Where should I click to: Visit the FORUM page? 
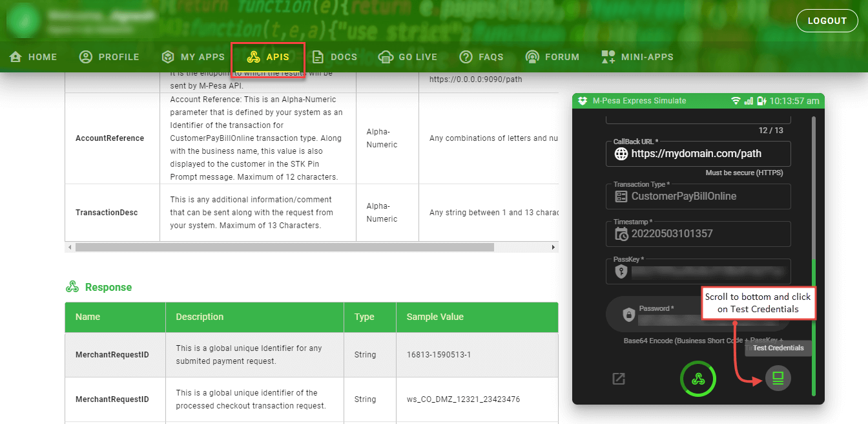click(552, 57)
